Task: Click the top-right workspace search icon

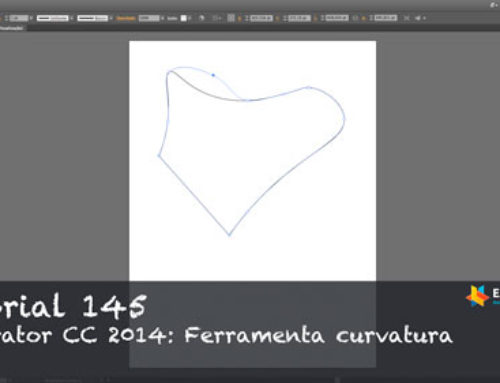Action: pyautogui.click(x=493, y=5)
